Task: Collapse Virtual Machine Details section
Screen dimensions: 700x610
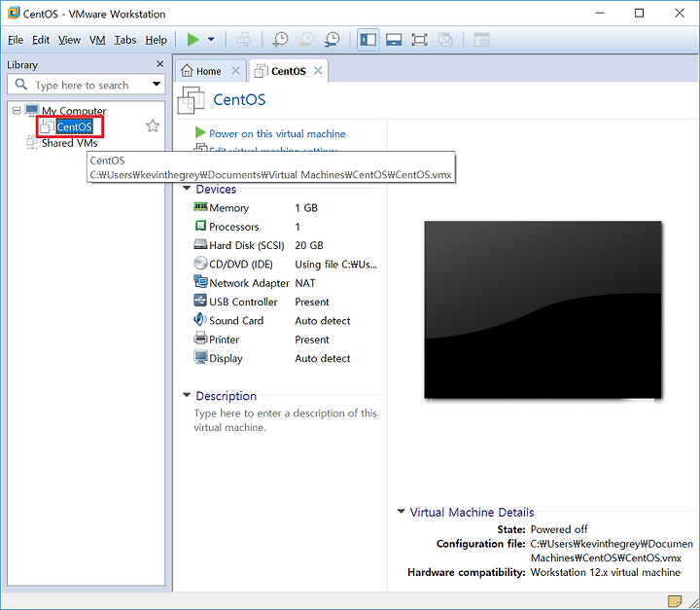Action: tap(402, 511)
